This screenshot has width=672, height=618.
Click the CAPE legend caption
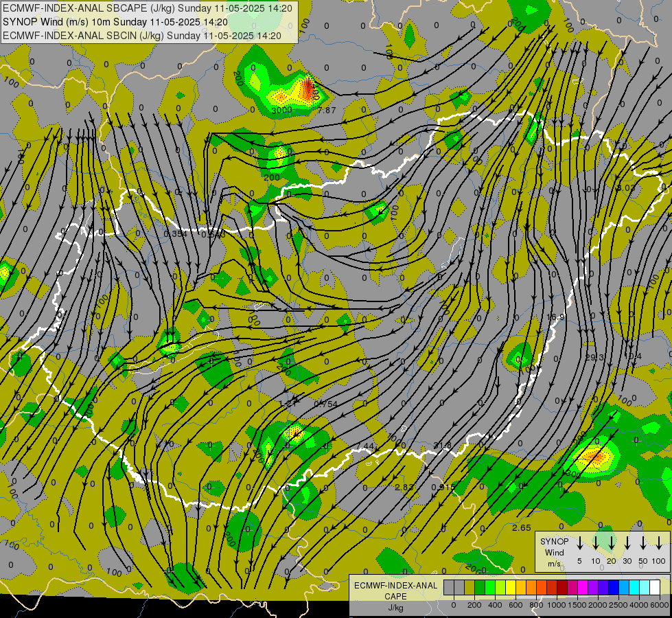[395, 596]
